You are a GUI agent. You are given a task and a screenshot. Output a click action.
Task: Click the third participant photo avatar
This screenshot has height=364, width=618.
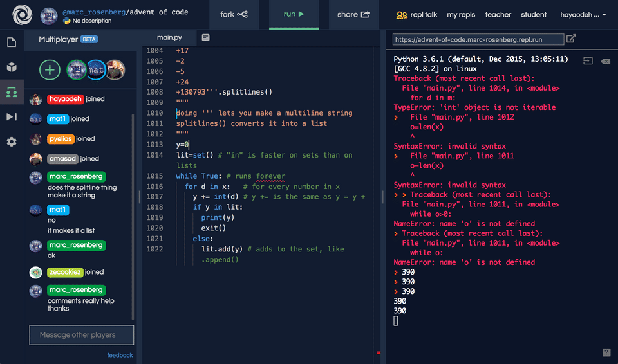(115, 69)
